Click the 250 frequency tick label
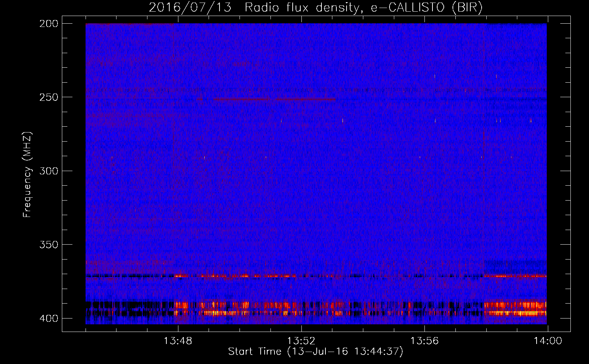 coord(48,97)
